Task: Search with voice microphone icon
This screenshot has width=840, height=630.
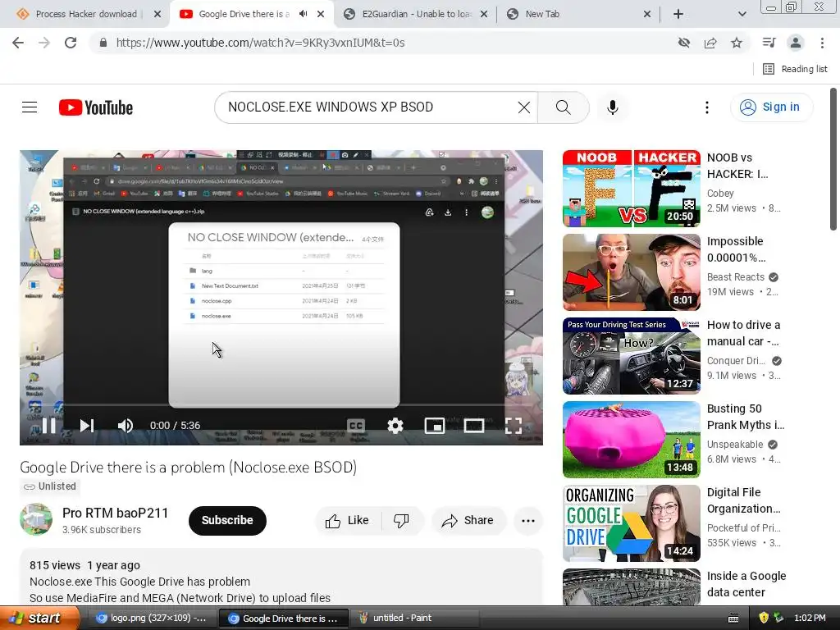Action: click(x=612, y=107)
